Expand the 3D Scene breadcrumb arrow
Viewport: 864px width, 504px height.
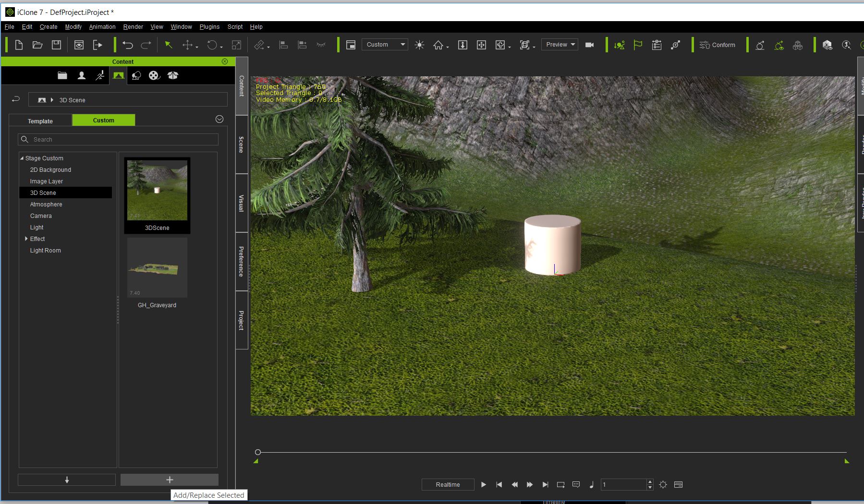[52, 100]
